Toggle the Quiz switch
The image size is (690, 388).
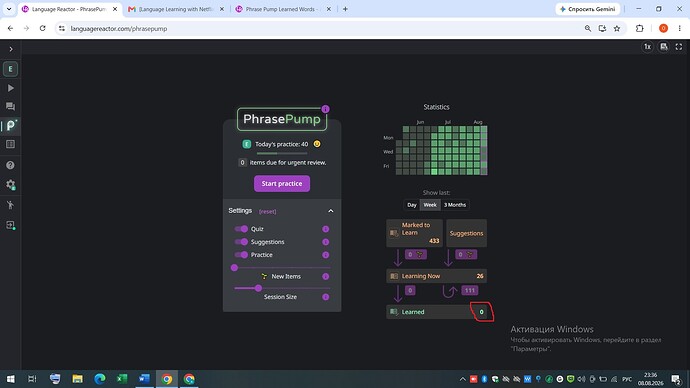(241, 229)
